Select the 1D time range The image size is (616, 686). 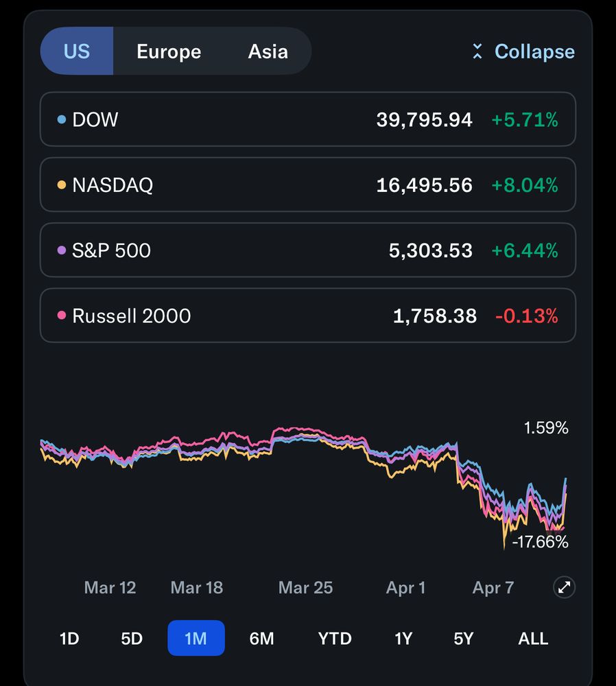69,638
